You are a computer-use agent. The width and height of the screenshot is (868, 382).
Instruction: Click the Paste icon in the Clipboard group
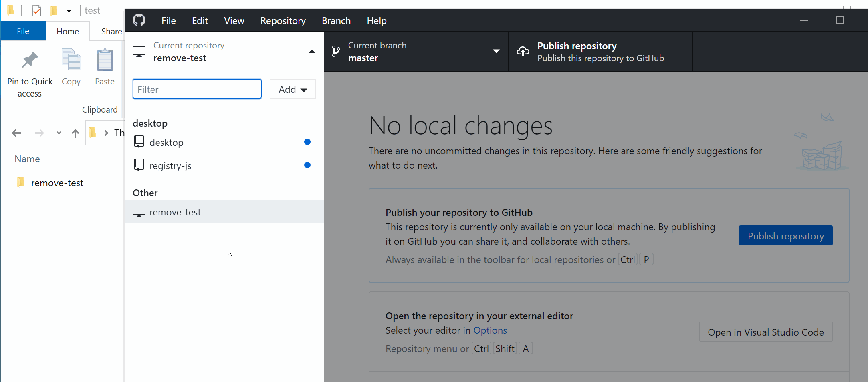pos(105,59)
